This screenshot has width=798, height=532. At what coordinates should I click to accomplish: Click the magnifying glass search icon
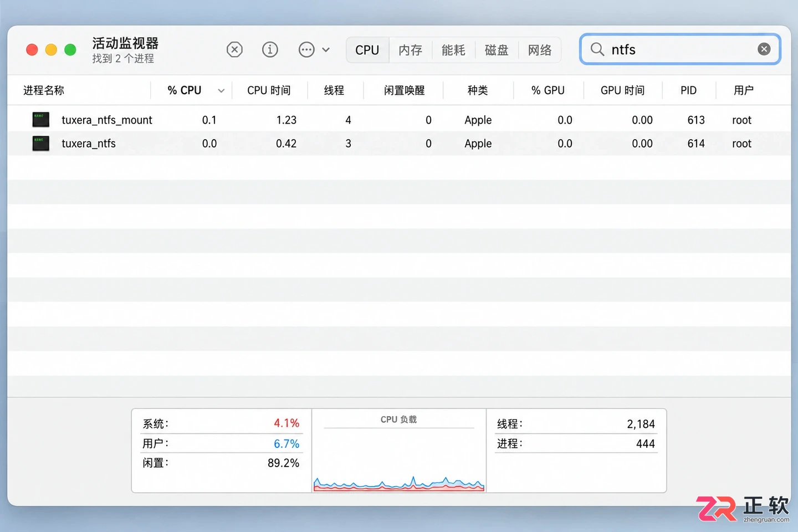597,49
